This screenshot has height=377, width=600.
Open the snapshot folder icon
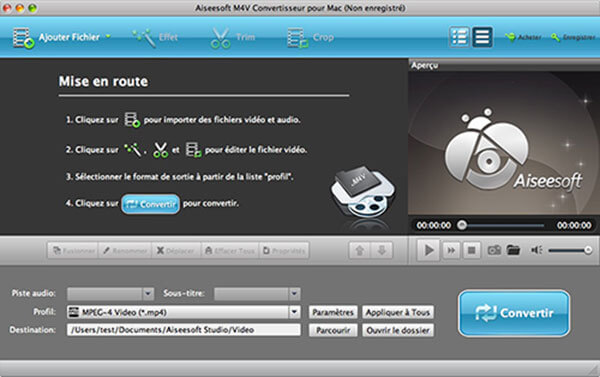[513, 250]
